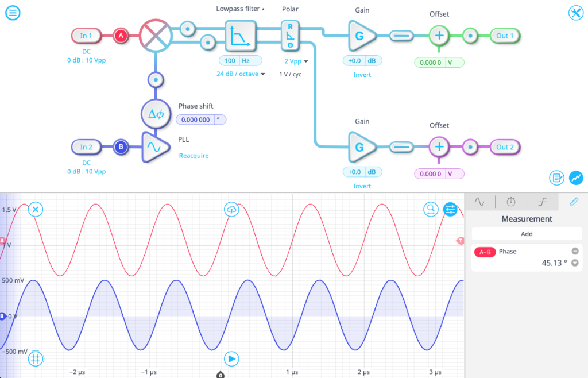This screenshot has height=378, width=588.
Task: Click the lowpass filter block icon
Action: coord(241,36)
